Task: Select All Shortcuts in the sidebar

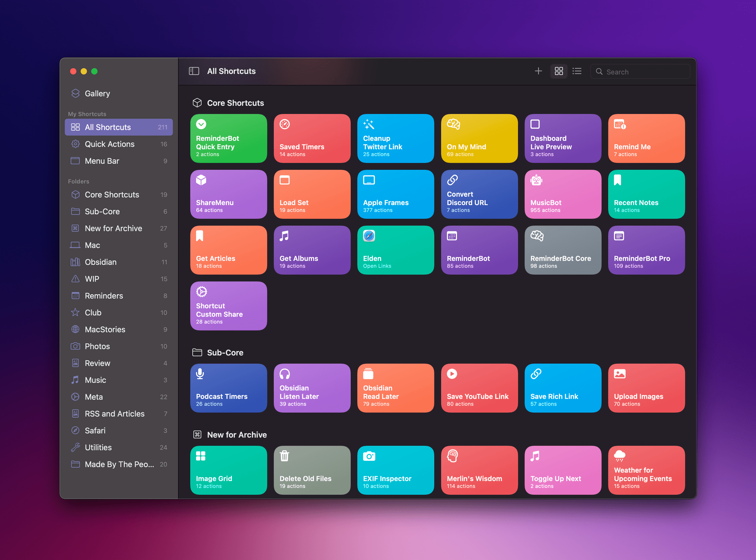Action: pos(119,127)
